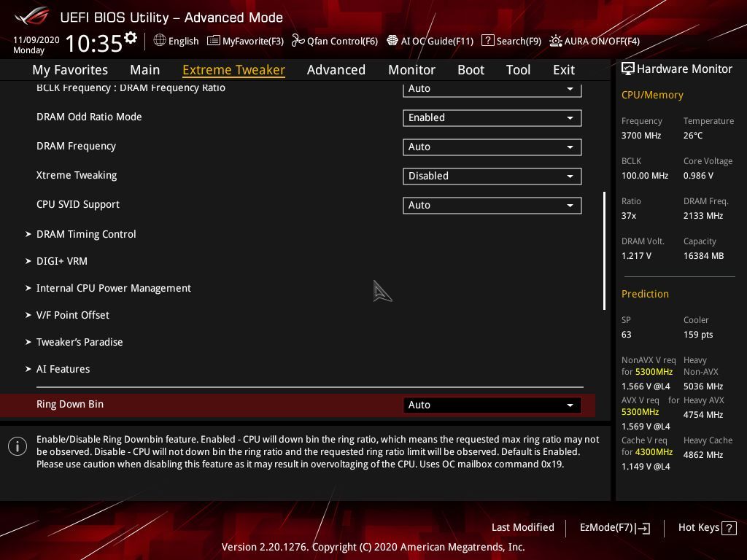
Task: Switch to Tool tab
Action: [x=519, y=70]
